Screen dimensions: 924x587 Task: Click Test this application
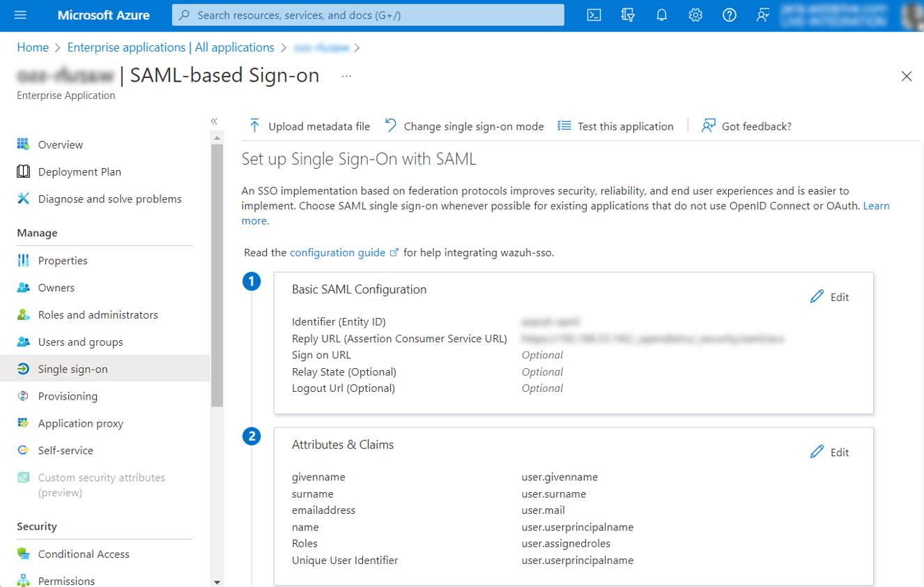tap(616, 126)
